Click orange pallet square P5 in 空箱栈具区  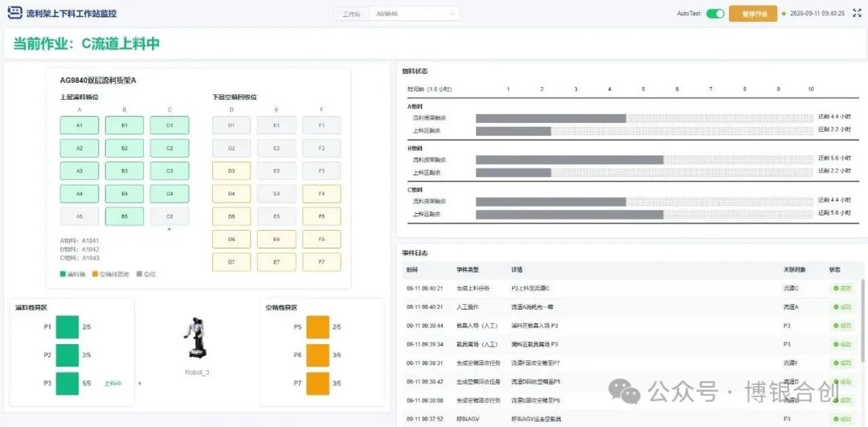pyautogui.click(x=317, y=326)
